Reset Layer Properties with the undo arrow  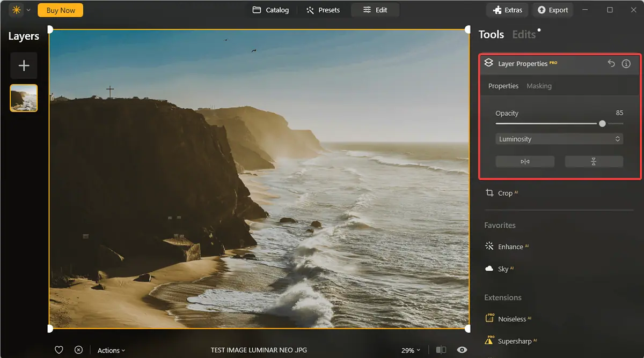(x=611, y=63)
